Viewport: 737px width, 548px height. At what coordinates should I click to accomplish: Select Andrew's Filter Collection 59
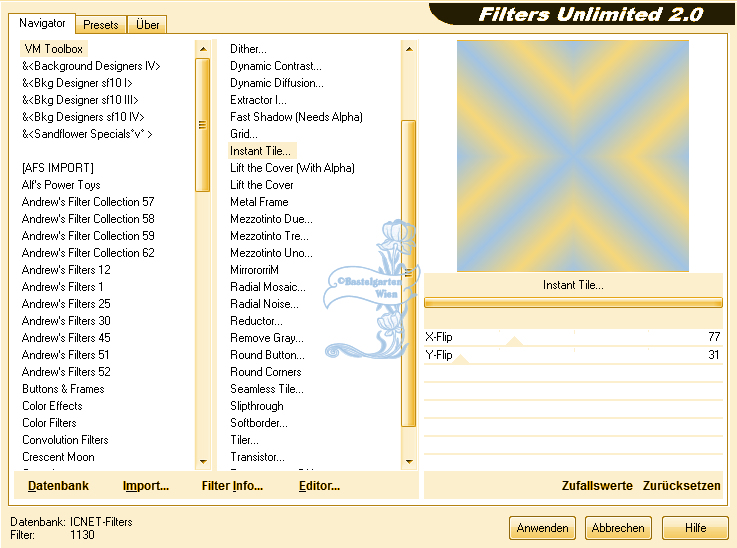tap(88, 235)
